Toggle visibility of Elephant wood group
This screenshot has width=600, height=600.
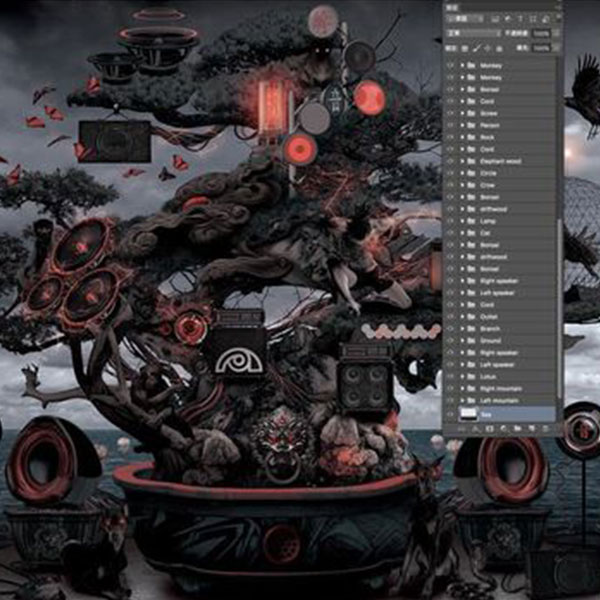[450, 161]
